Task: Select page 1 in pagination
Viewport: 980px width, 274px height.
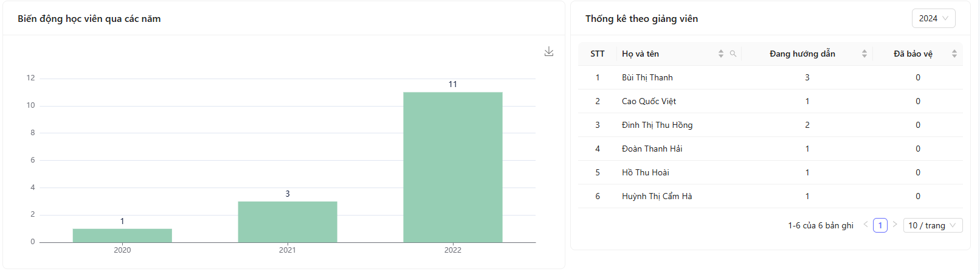Action: 880,225
